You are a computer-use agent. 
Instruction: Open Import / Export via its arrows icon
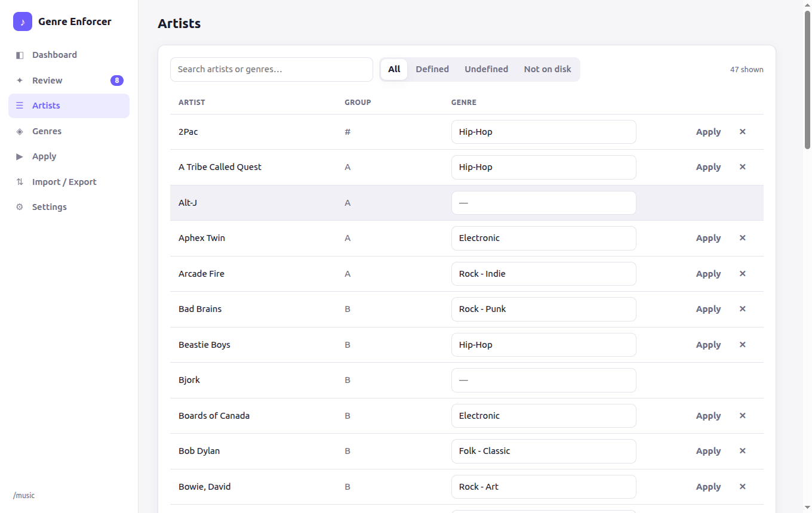point(20,182)
